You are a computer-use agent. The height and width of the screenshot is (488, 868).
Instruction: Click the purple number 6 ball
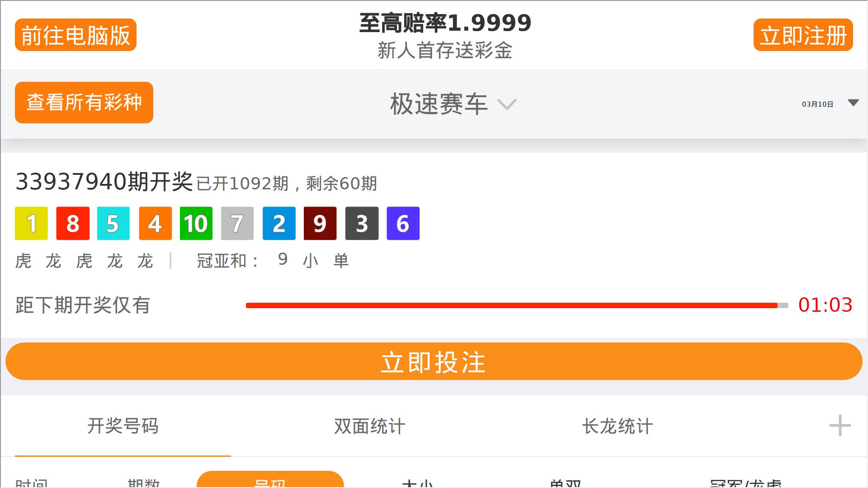(x=403, y=223)
